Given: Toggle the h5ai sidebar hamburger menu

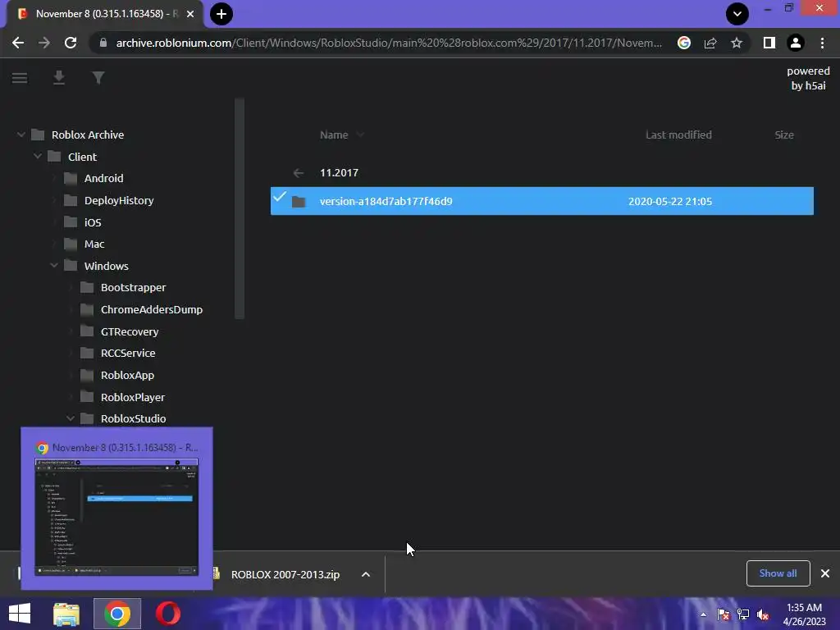Looking at the screenshot, I should pyautogui.click(x=20, y=78).
